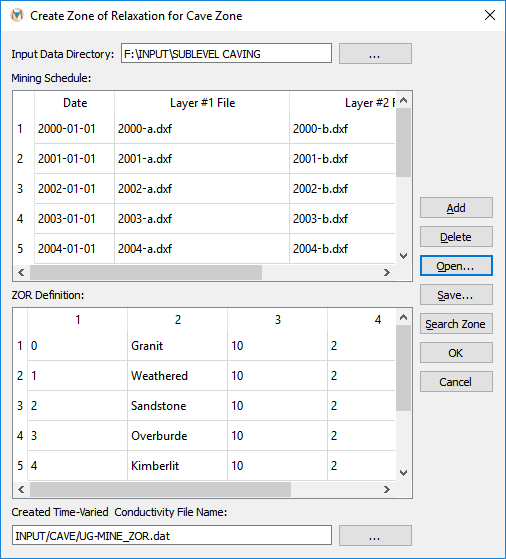Image resolution: width=506 pixels, height=559 pixels.
Task: Select the Overburde cell in ZOR Definition
Action: (x=177, y=436)
